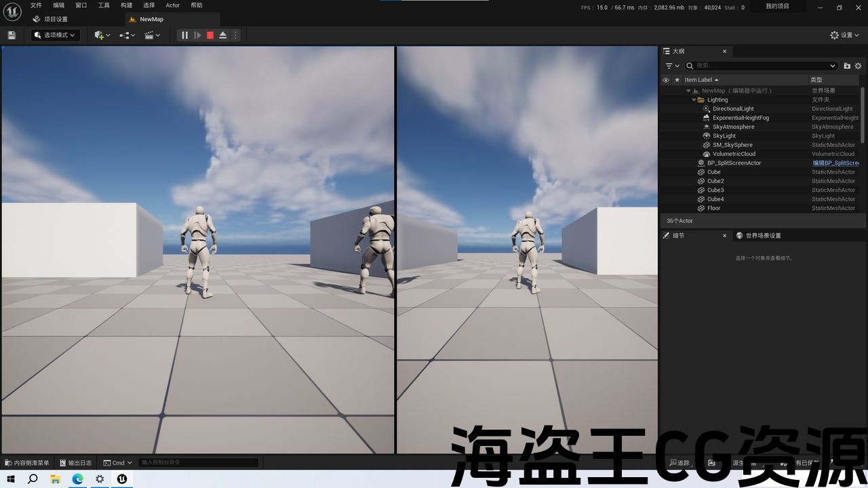The image size is (868, 488).
Task: Click the eject from player icon
Action: click(223, 35)
